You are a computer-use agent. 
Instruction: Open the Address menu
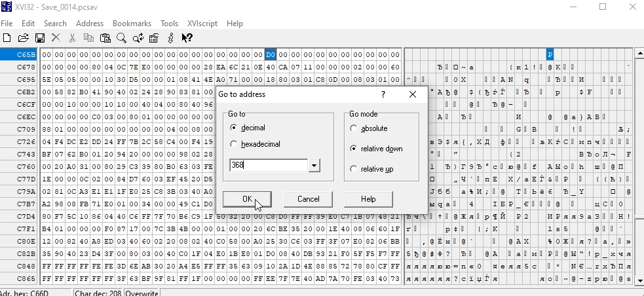click(x=90, y=24)
